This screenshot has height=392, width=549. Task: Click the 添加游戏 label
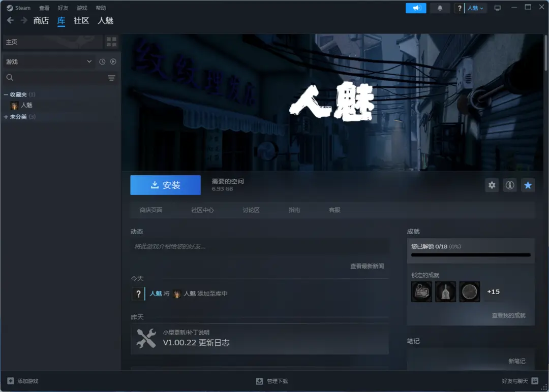(27, 381)
